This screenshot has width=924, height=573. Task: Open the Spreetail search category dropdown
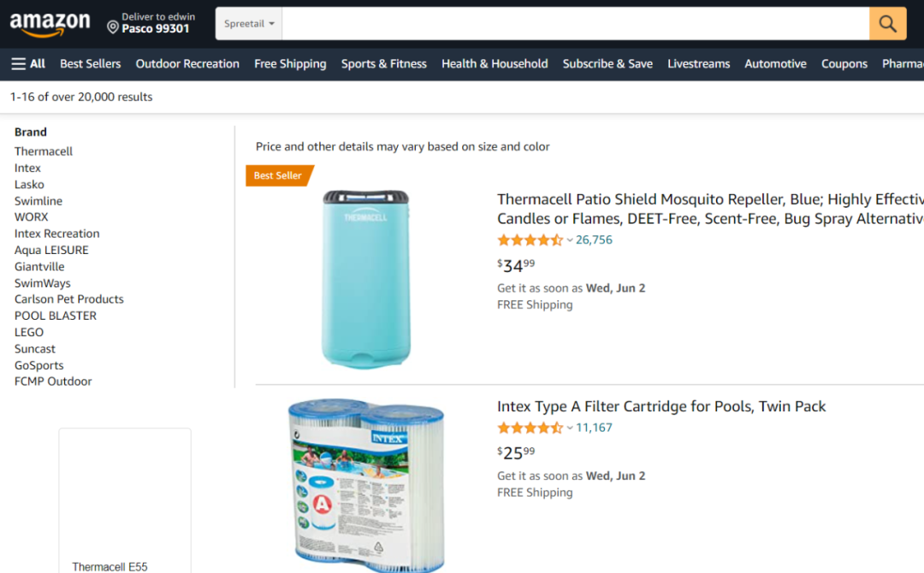point(249,24)
